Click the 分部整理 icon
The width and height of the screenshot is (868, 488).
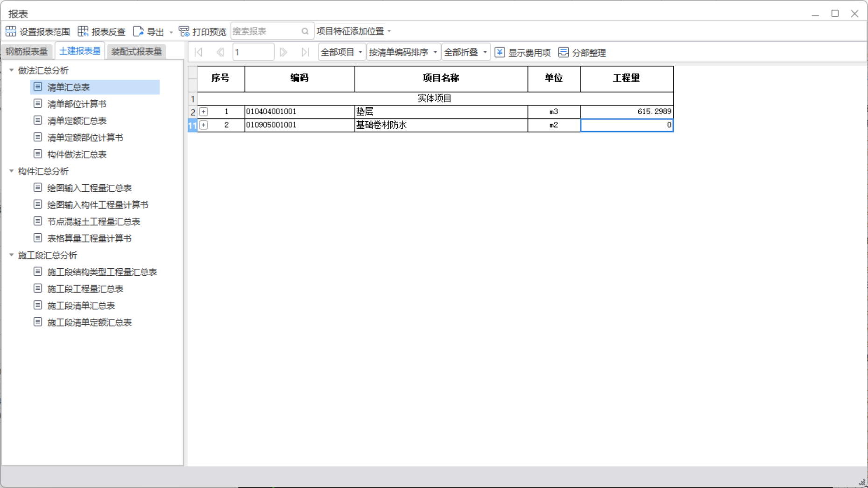[564, 52]
